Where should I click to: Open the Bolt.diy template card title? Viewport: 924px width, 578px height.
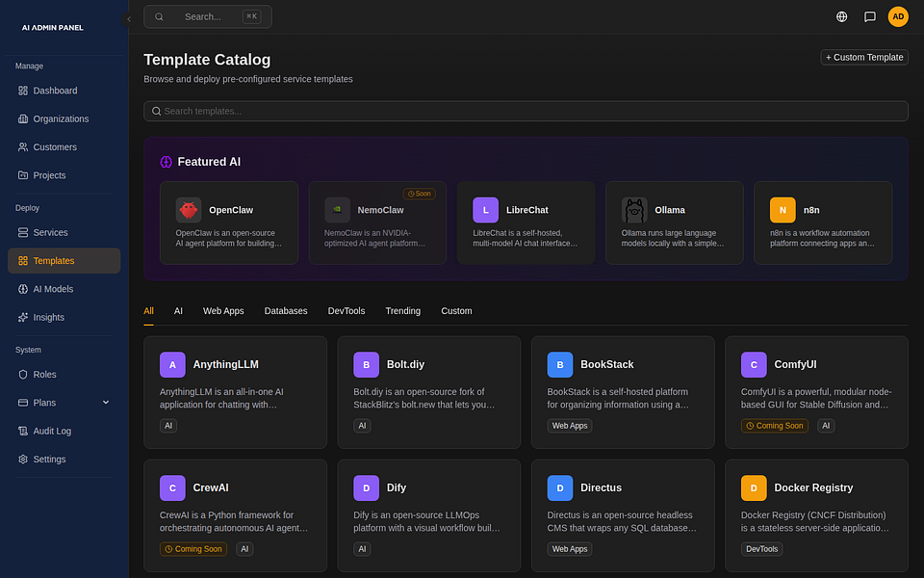405,365
